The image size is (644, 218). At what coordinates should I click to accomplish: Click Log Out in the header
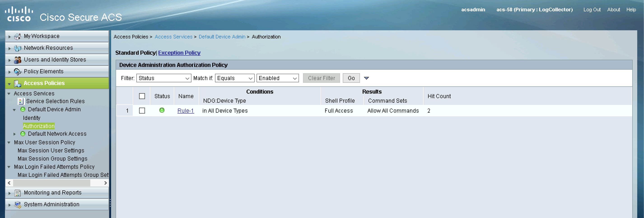(x=592, y=9)
